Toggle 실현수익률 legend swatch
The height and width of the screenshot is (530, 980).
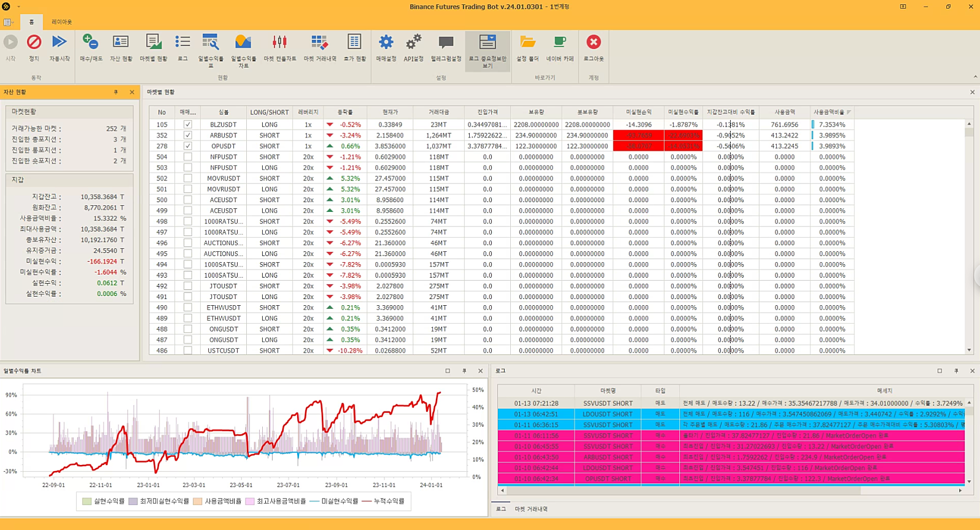tap(87, 501)
